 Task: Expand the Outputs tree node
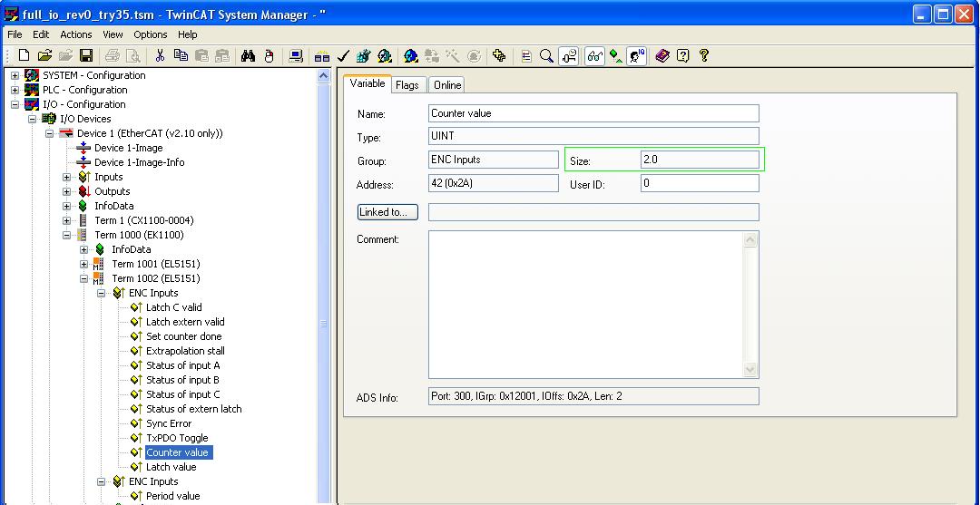(x=66, y=191)
